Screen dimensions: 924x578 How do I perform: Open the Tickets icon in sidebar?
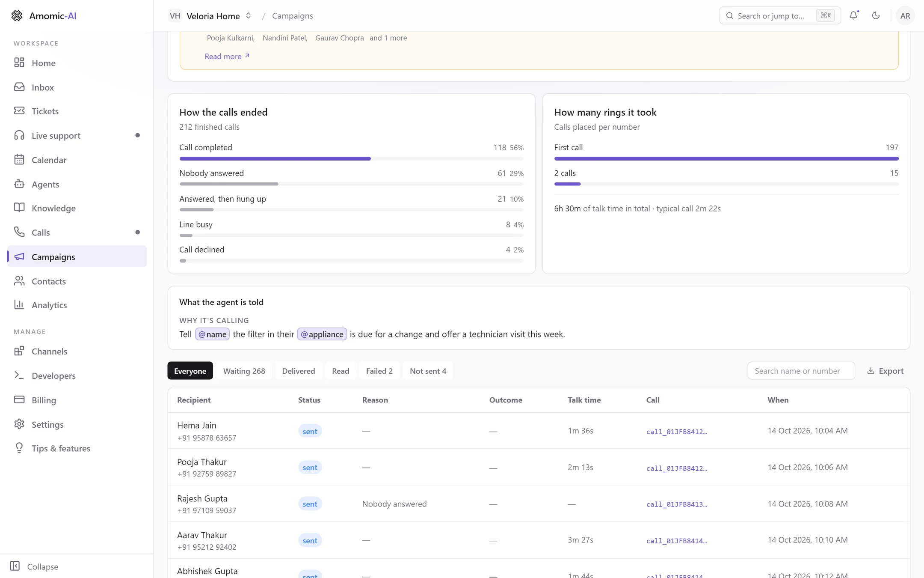coord(19,111)
